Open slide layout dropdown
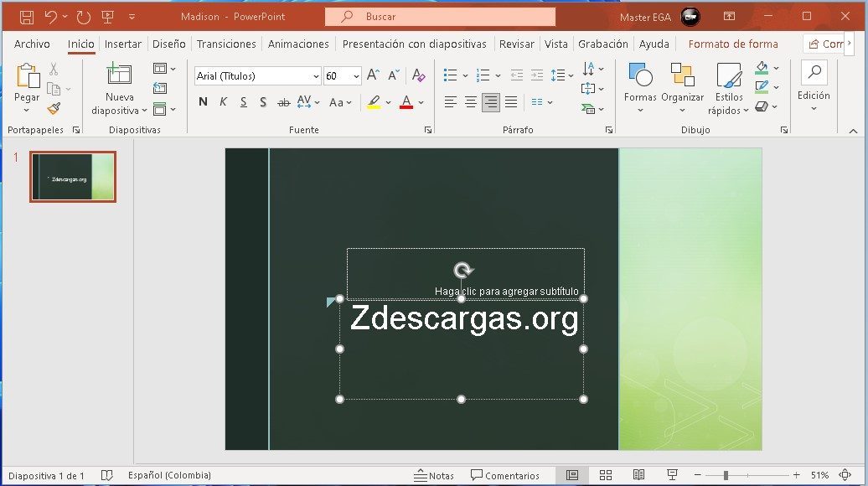This screenshot has width=868, height=486. point(164,69)
